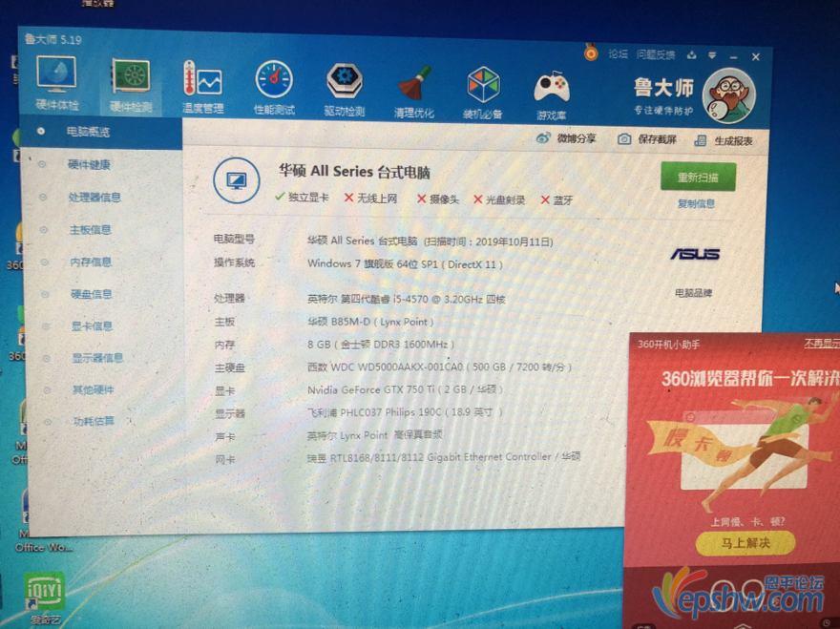
Task: Click the 无线上网 status indicator
Action: tap(370, 199)
